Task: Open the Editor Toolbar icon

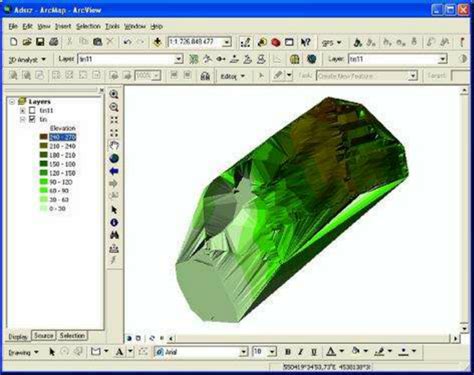Action: coord(245,42)
